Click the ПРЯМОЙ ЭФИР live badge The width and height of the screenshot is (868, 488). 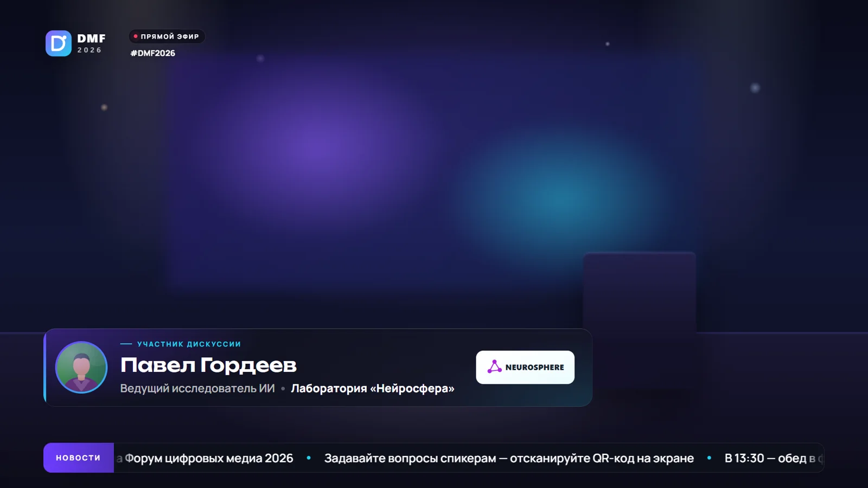[x=167, y=36]
